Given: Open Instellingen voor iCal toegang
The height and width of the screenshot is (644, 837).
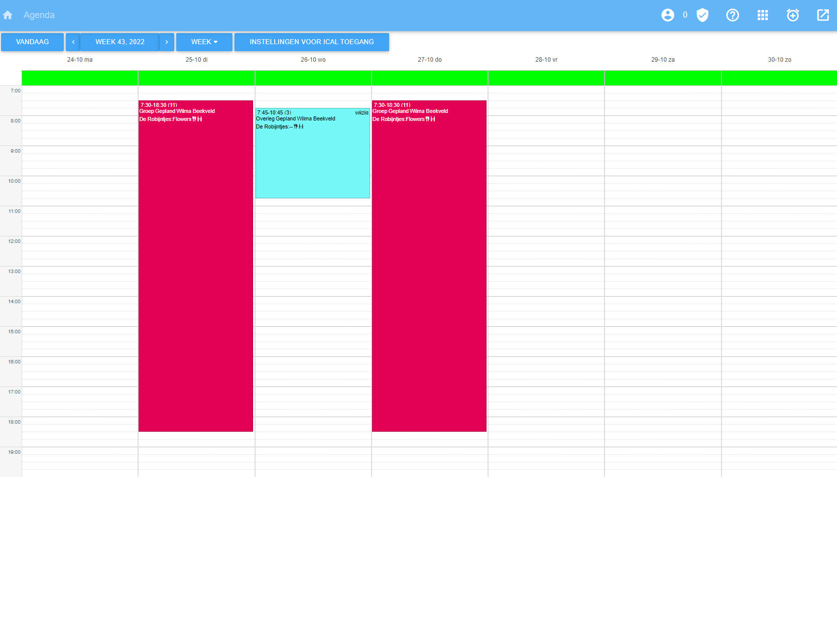Looking at the screenshot, I should (x=311, y=42).
